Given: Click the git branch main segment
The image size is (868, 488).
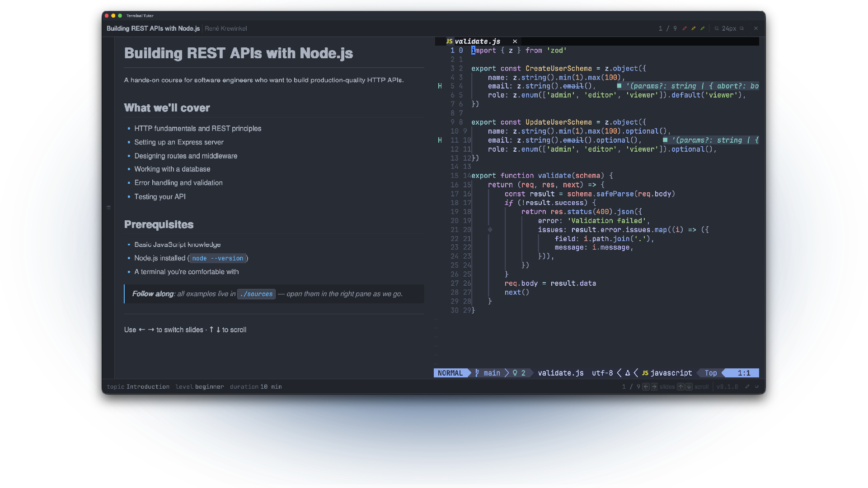Looking at the screenshot, I should [488, 373].
